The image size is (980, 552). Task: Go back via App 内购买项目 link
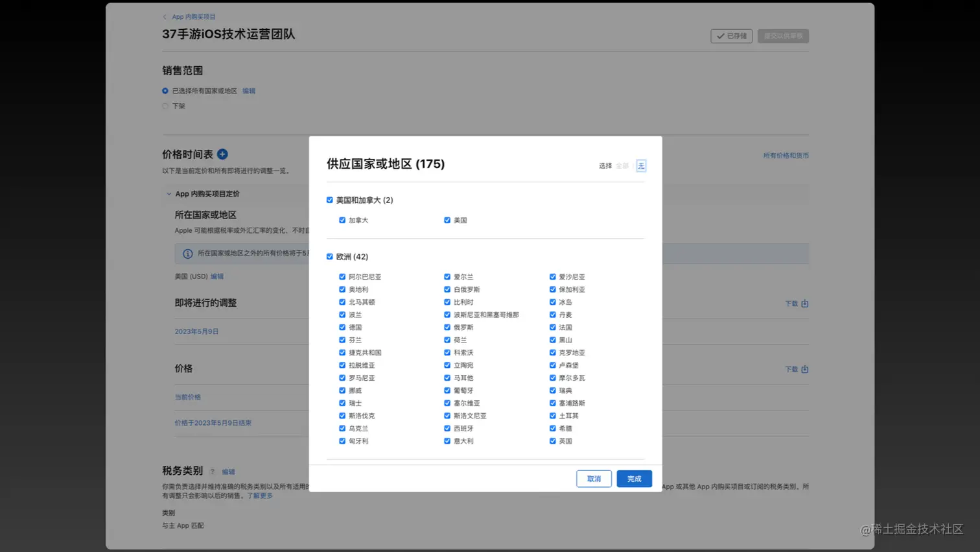(194, 17)
